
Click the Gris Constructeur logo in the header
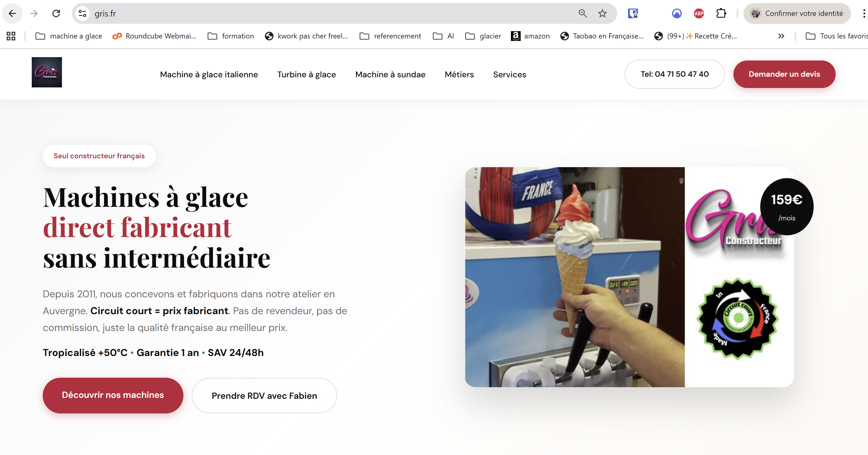47,72
